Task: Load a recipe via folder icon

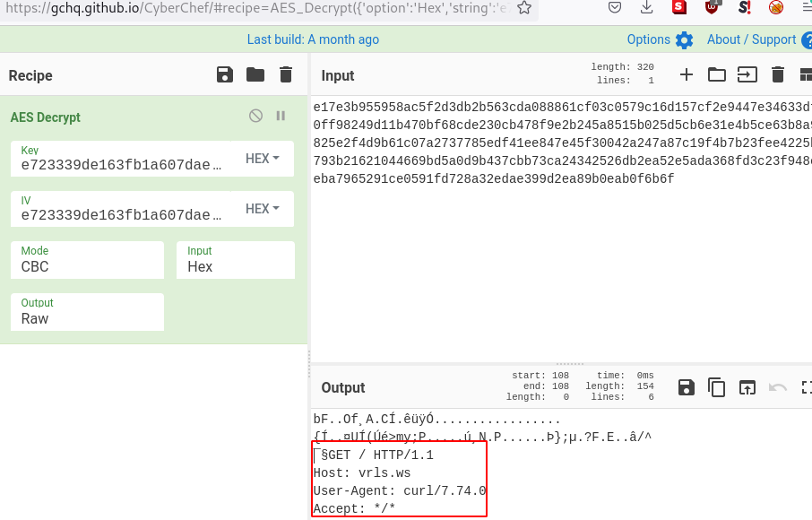Action: 255,74
